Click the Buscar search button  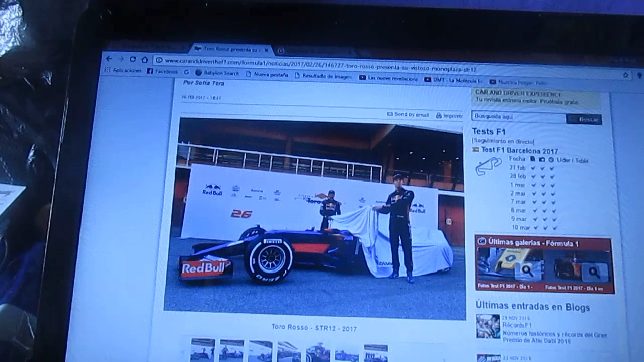click(x=584, y=119)
